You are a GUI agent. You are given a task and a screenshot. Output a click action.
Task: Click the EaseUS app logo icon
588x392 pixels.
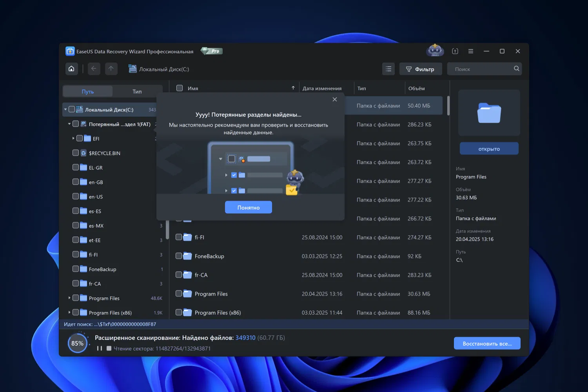pyautogui.click(x=70, y=51)
